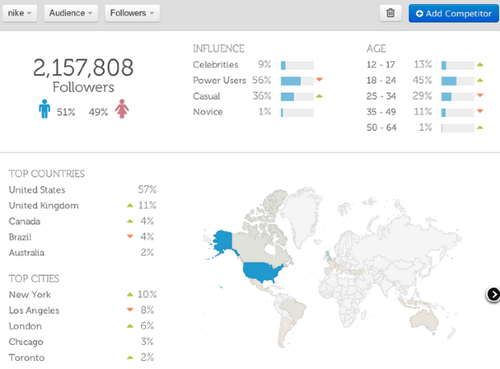This screenshot has width=500, height=369.
Task: Click the 50 - 64 age percentage bar
Action: [458, 128]
